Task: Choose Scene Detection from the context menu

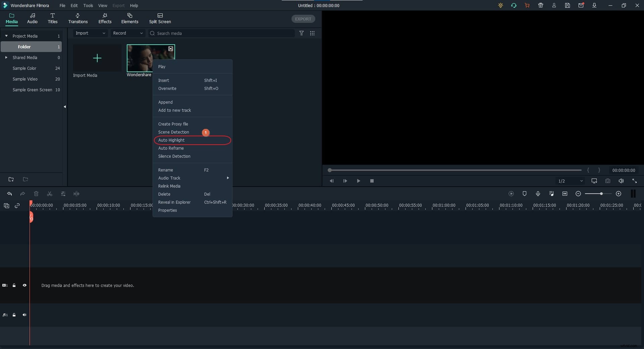Action: tap(174, 132)
